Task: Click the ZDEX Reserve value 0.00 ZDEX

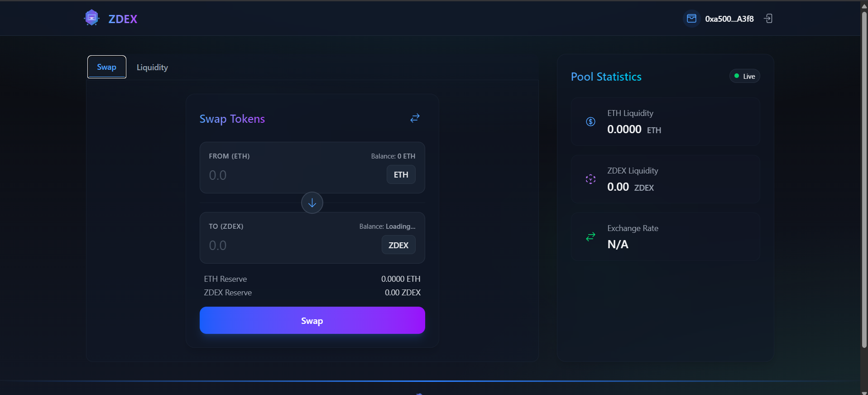Action: [403, 293]
